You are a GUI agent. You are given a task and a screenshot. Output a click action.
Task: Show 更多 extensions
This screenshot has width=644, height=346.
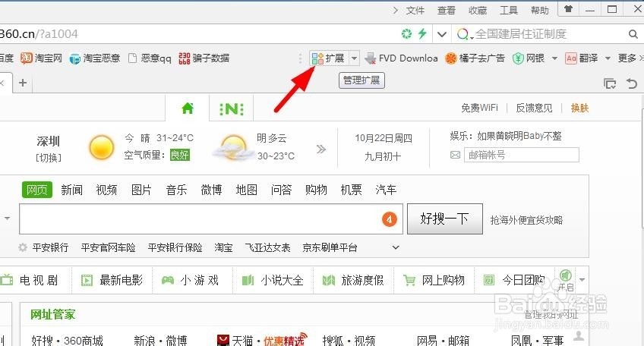tap(630, 58)
